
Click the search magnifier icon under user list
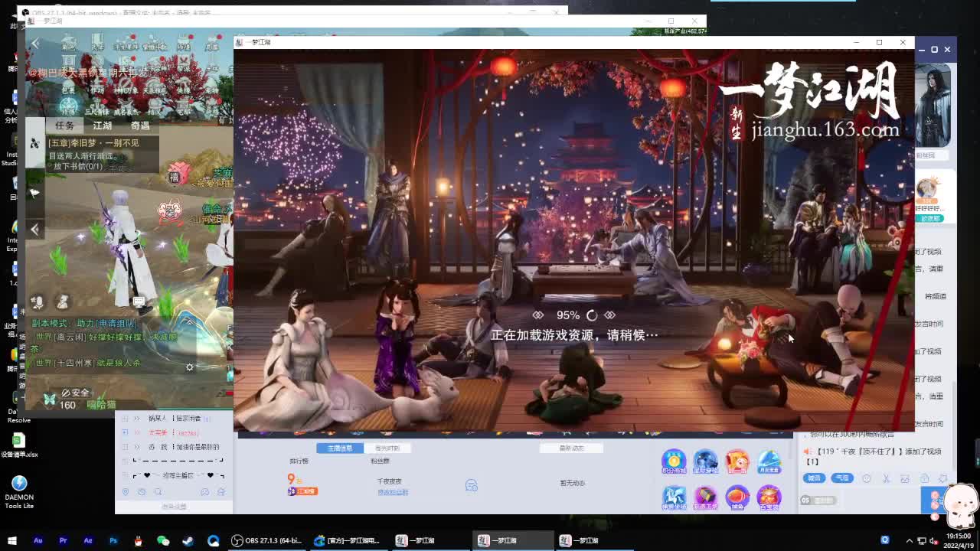pos(158,492)
